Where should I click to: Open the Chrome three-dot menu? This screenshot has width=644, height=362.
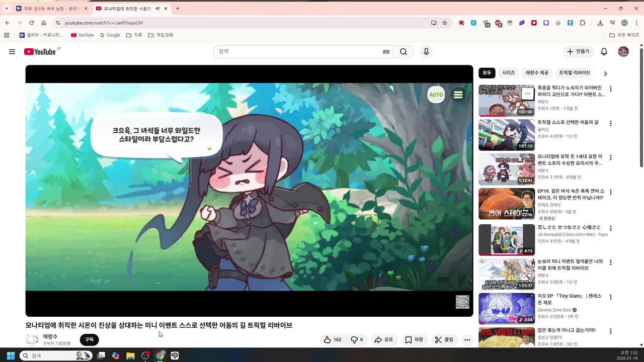click(x=636, y=23)
